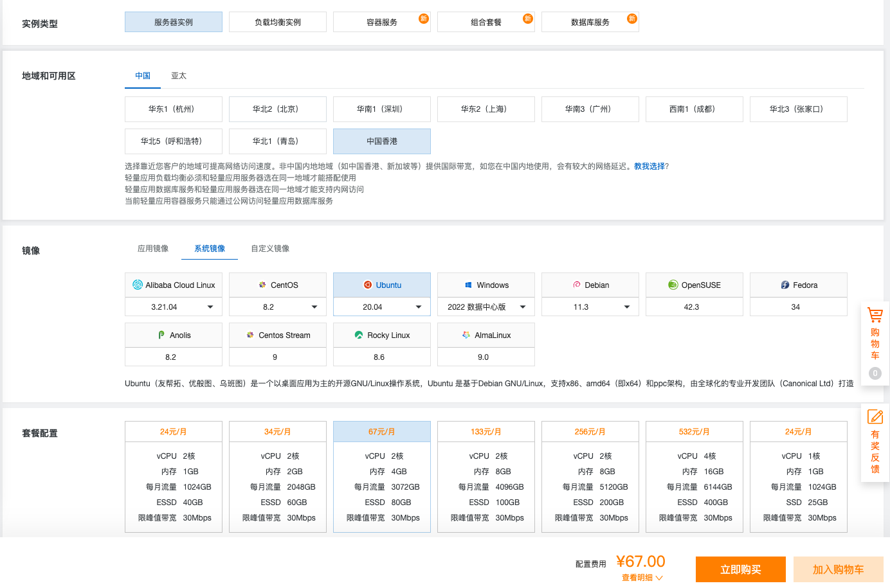Viewport: 890px width, 588px height.
Task: Click the new badge on 数据库服务
Action: click(x=632, y=19)
